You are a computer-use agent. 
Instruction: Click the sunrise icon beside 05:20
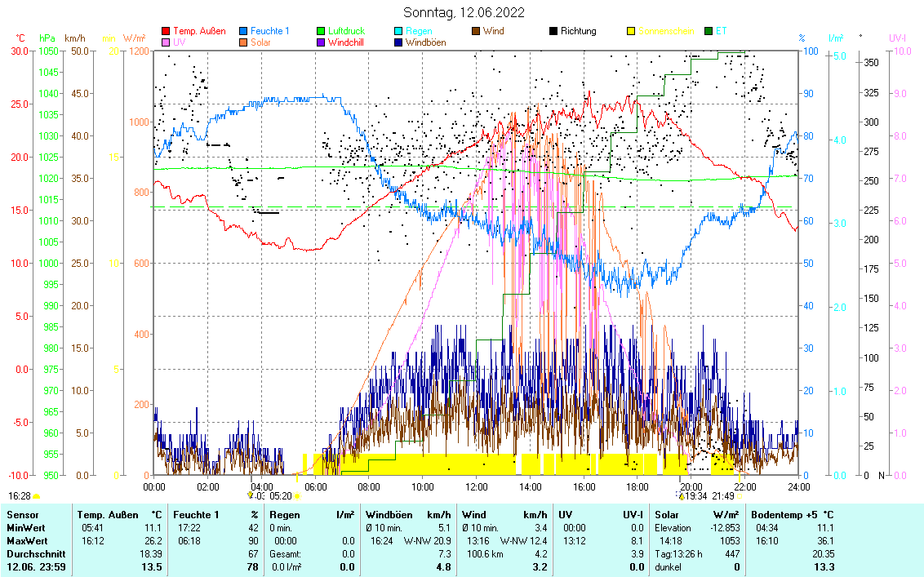pyautogui.click(x=297, y=496)
